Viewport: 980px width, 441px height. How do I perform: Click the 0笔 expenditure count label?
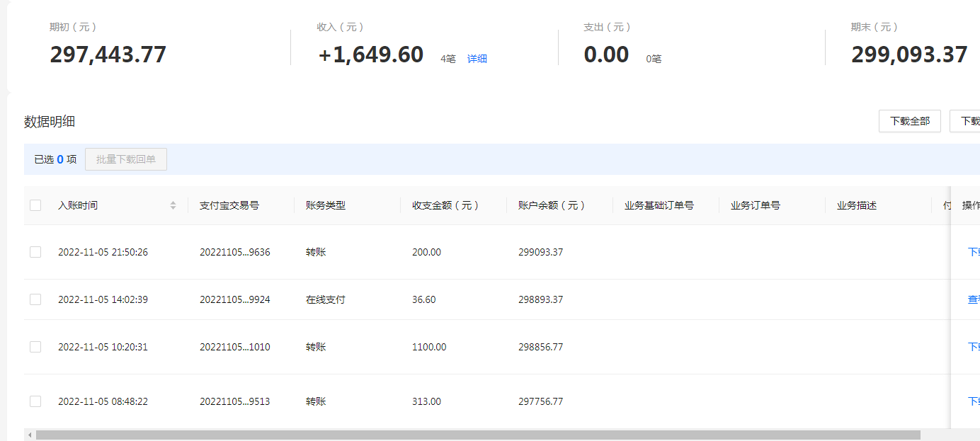(x=654, y=59)
